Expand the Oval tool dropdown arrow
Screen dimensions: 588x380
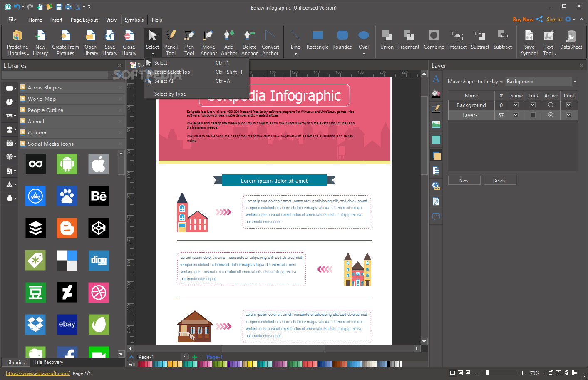(364, 54)
